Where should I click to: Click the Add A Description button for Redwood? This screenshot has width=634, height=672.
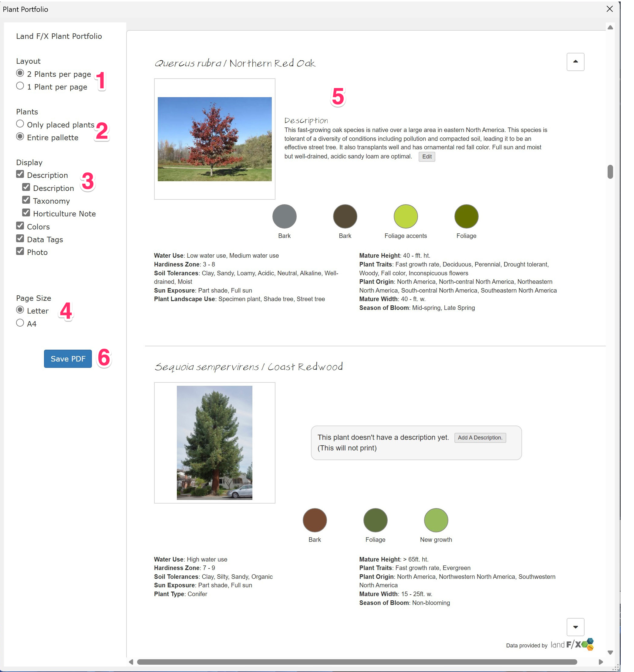coord(479,438)
